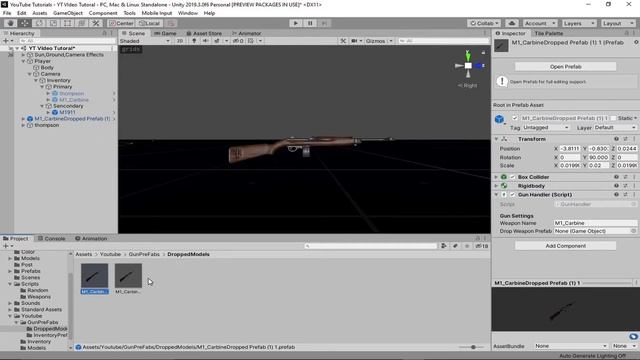Open Gun Handler context menu dots

click(x=634, y=195)
